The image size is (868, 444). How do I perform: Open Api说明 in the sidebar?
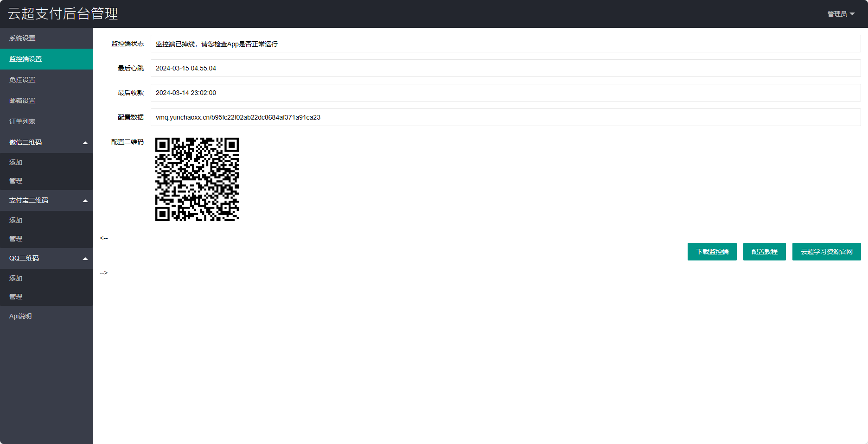click(x=20, y=316)
